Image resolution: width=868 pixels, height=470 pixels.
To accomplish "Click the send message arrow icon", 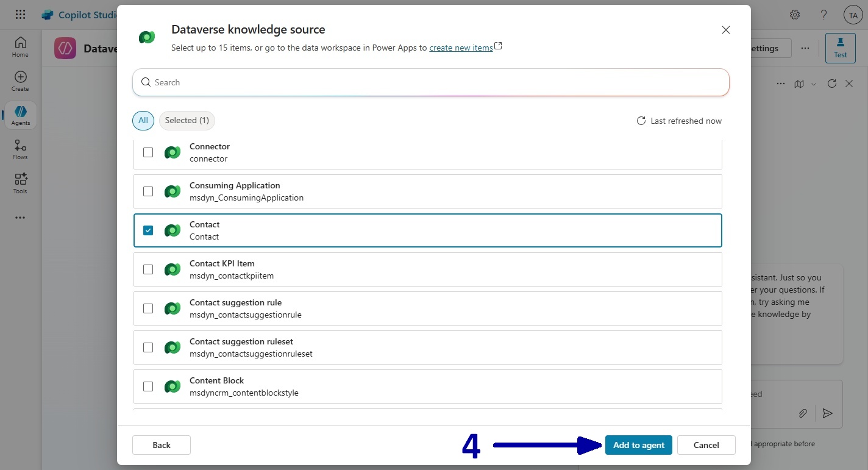I will 827,413.
